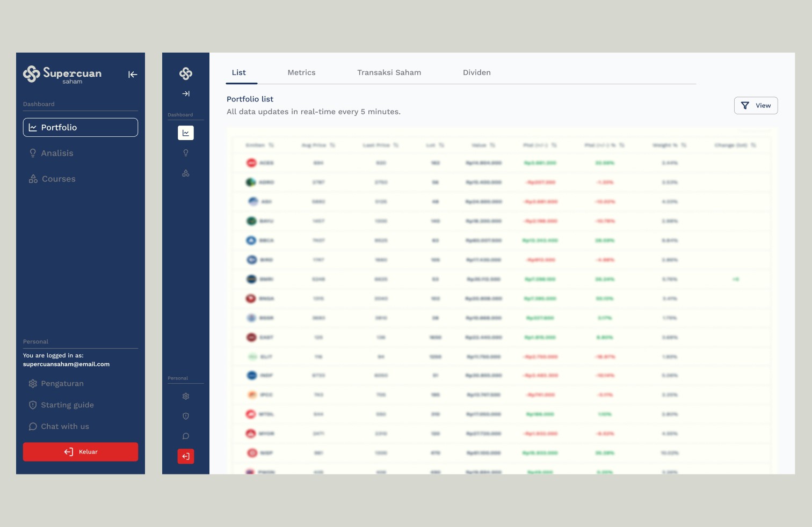Open the courses shapes icon in the collapsed sidebar
Image resolution: width=812 pixels, height=527 pixels.
[186, 173]
